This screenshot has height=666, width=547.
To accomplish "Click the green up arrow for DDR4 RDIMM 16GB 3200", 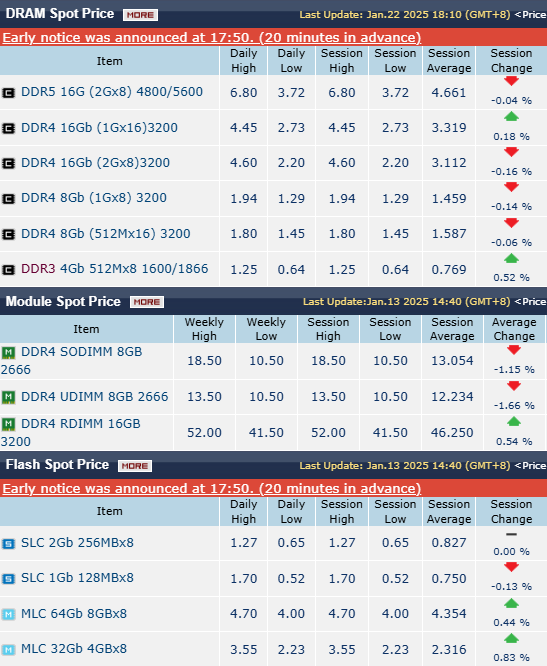I will pos(514,421).
